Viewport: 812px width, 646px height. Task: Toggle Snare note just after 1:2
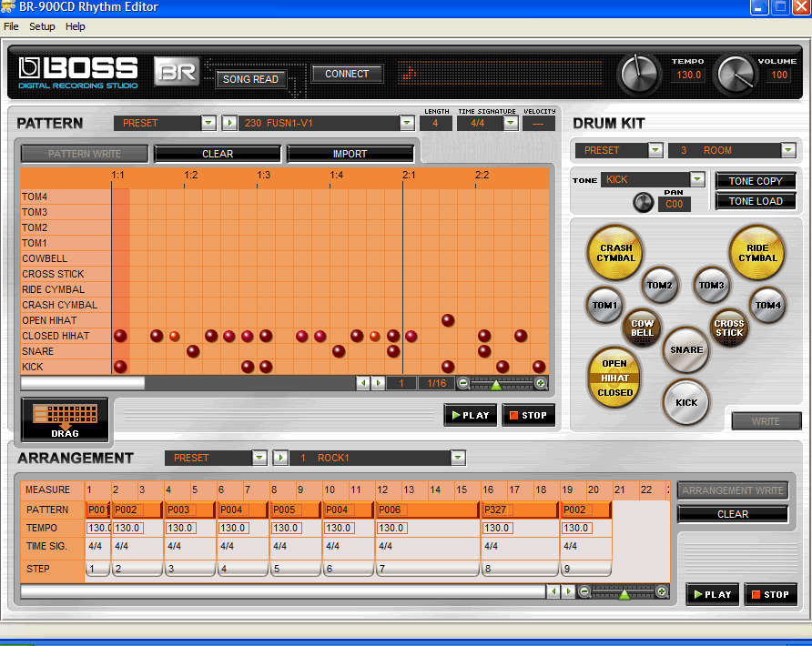click(193, 351)
